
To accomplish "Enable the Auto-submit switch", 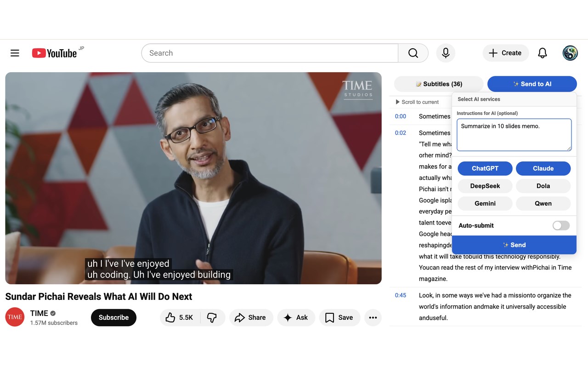I will (561, 225).
